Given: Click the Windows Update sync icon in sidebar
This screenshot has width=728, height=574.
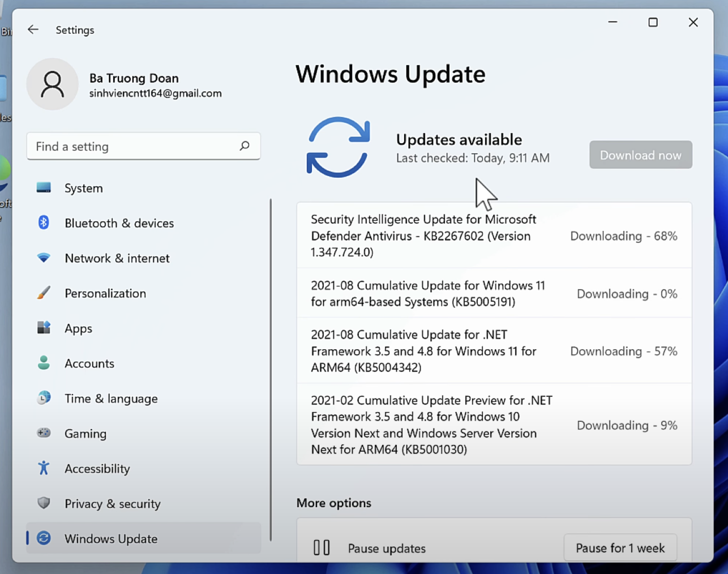Looking at the screenshot, I should [x=44, y=538].
